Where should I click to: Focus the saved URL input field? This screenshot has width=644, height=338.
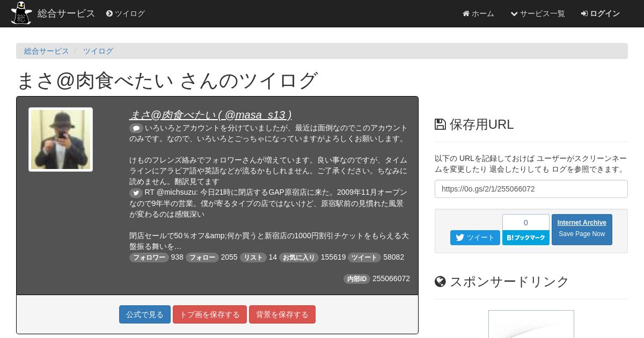pyautogui.click(x=531, y=189)
